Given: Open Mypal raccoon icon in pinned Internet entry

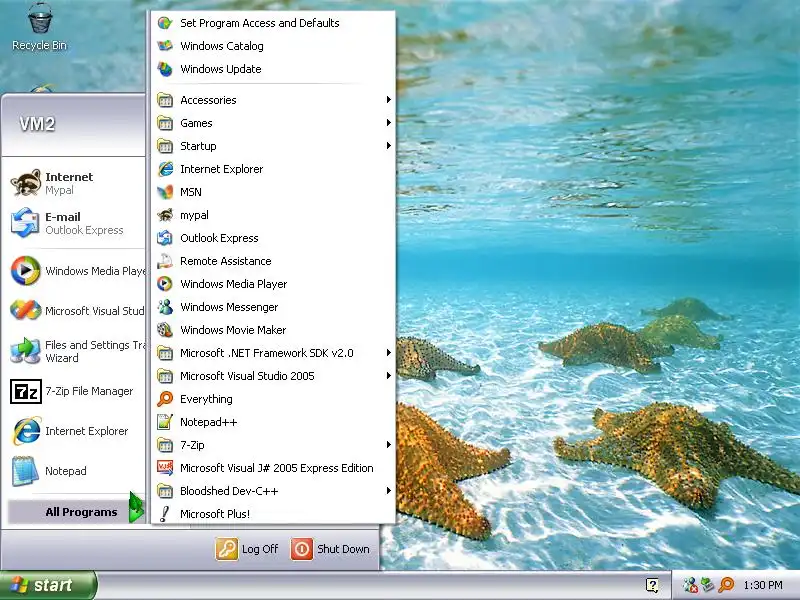Looking at the screenshot, I should [26, 183].
